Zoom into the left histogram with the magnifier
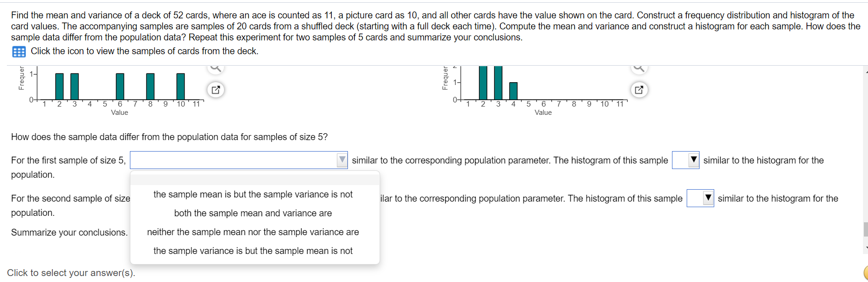The height and width of the screenshot is (282, 868). pyautogui.click(x=216, y=68)
